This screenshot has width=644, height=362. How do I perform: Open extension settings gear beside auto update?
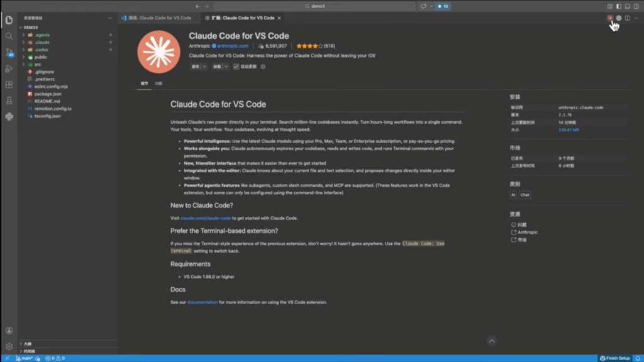point(263,67)
